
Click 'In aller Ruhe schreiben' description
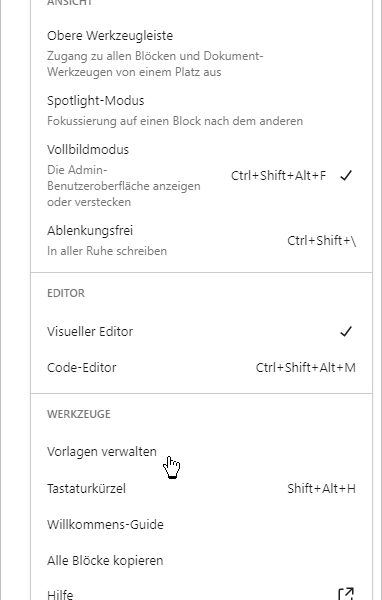(x=107, y=251)
